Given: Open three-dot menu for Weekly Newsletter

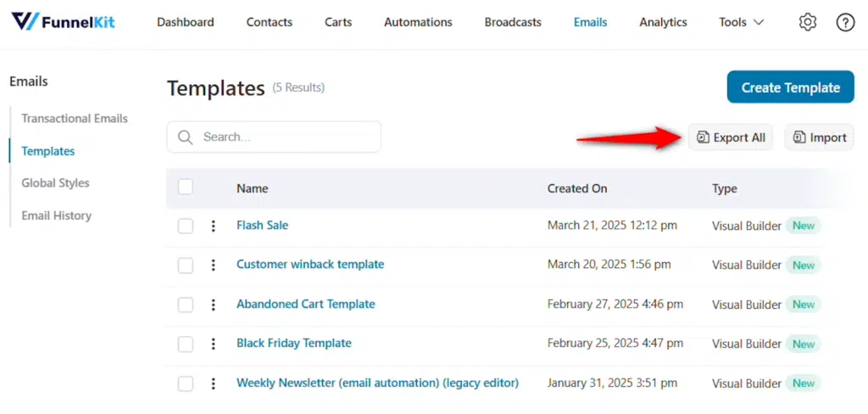Looking at the screenshot, I should tap(213, 383).
